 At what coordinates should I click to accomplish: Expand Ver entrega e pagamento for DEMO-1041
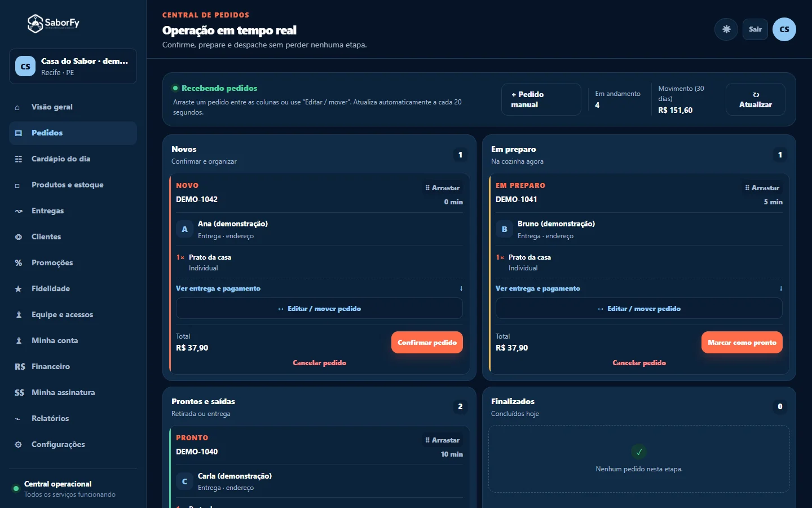[639, 288]
